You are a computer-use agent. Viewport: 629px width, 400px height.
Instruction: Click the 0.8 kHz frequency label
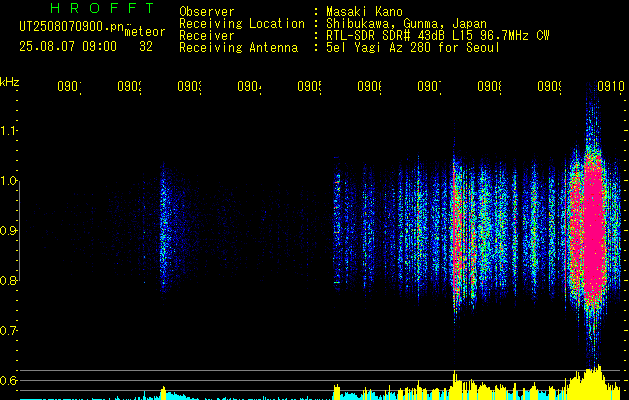tap(9, 280)
